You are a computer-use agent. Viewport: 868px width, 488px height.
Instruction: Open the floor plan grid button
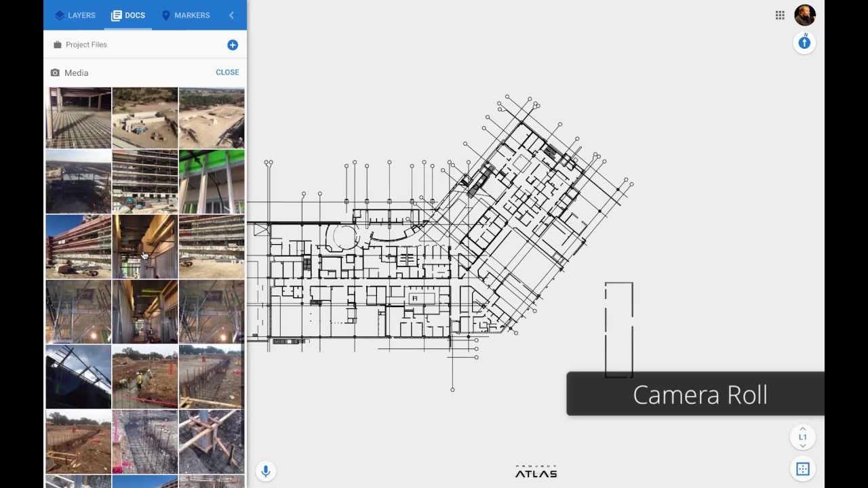(x=803, y=469)
